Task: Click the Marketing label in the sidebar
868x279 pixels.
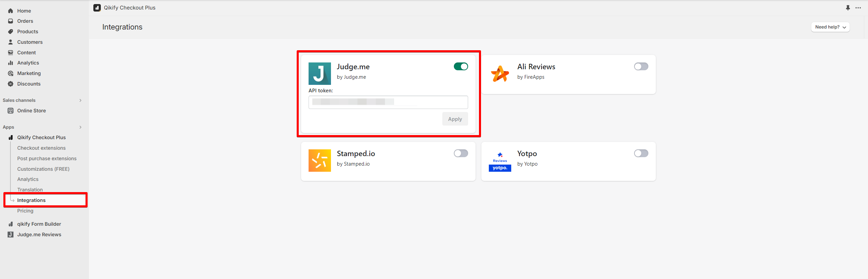Action: [x=29, y=73]
